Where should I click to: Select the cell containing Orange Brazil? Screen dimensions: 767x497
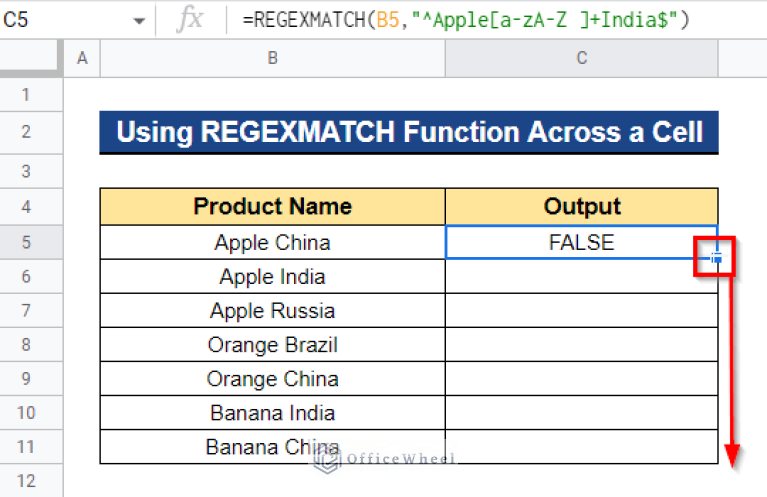click(272, 345)
